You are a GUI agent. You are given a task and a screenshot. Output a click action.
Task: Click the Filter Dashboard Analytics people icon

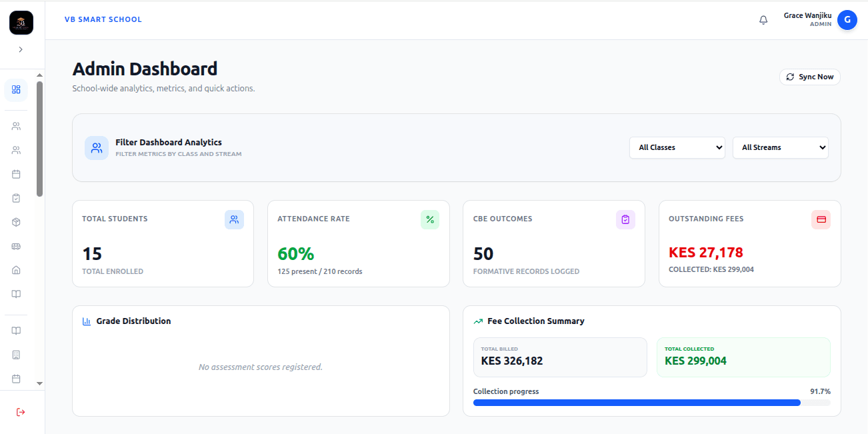pyautogui.click(x=97, y=148)
